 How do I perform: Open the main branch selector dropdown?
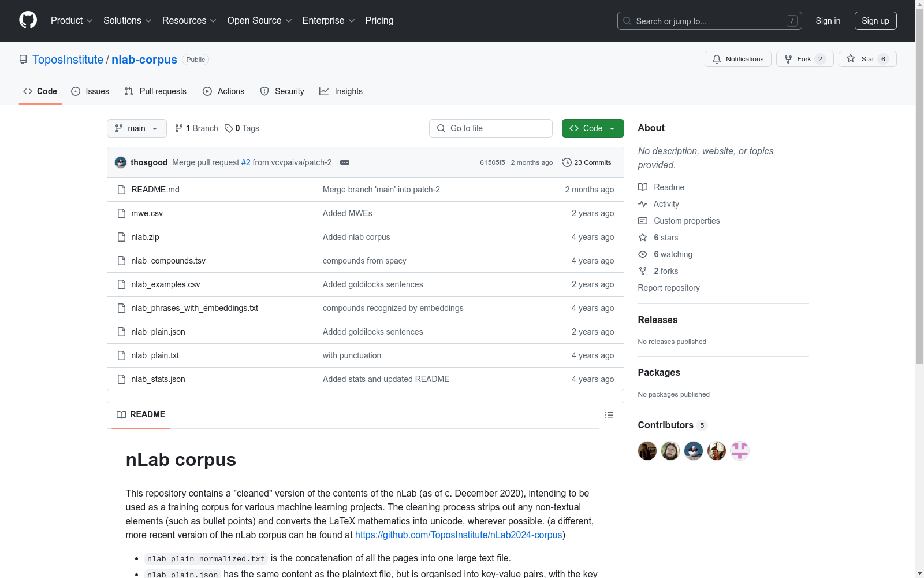click(x=137, y=128)
